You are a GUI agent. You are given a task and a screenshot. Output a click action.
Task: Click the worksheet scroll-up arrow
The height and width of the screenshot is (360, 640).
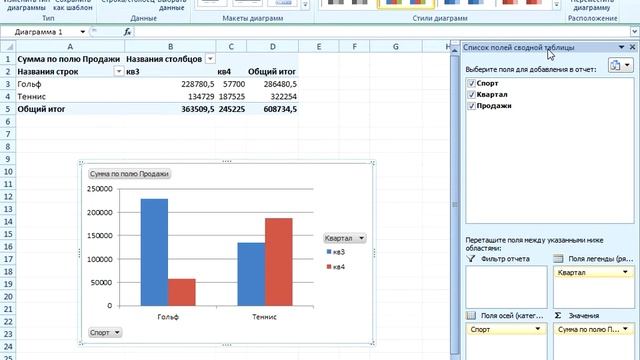click(455, 50)
